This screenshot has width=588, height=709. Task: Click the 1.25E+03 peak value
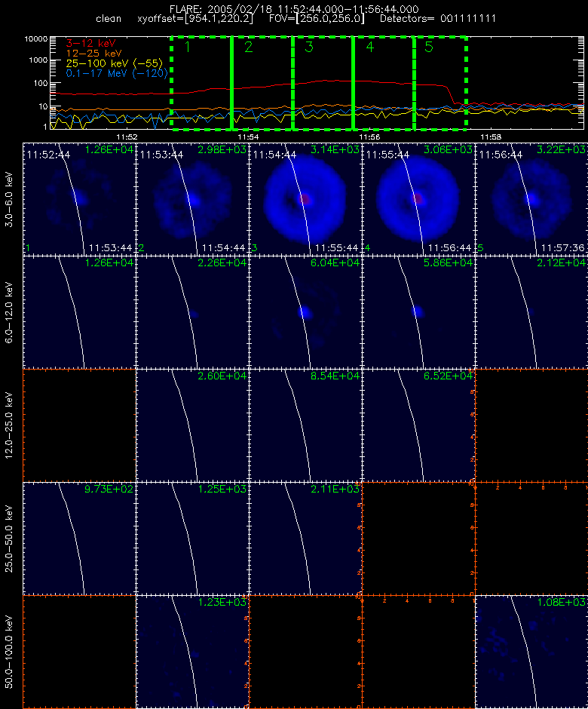pyautogui.click(x=222, y=489)
